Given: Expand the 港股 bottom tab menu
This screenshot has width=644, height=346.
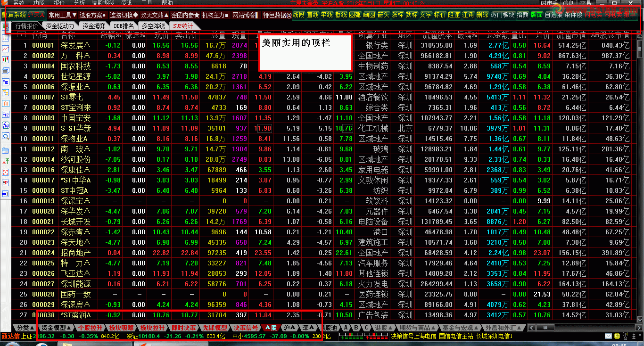Looking at the screenshot, I should coord(383,327).
